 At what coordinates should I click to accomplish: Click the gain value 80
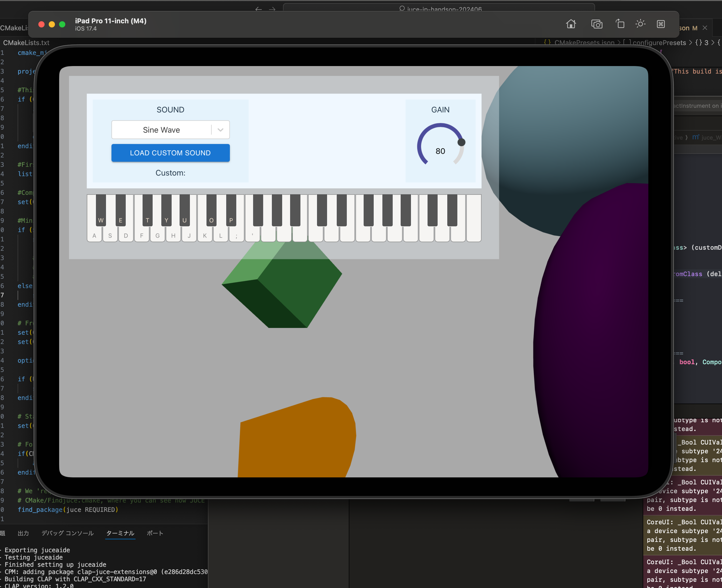pos(440,151)
